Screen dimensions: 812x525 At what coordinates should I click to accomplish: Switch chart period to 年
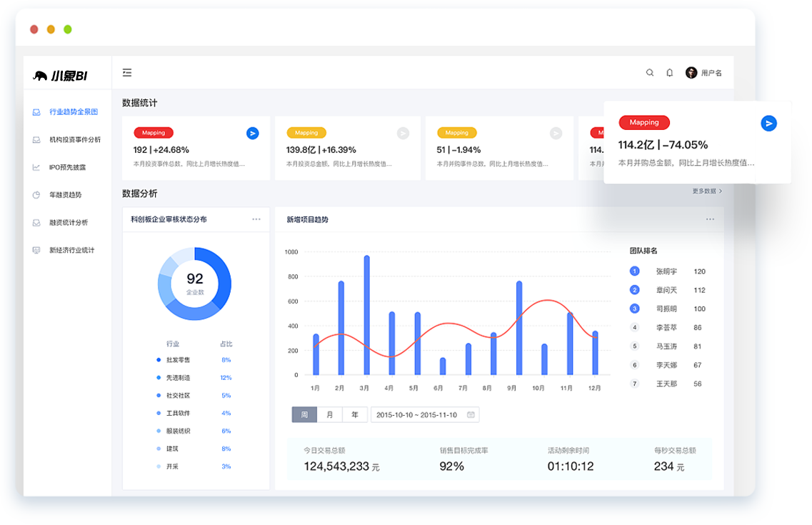click(355, 415)
